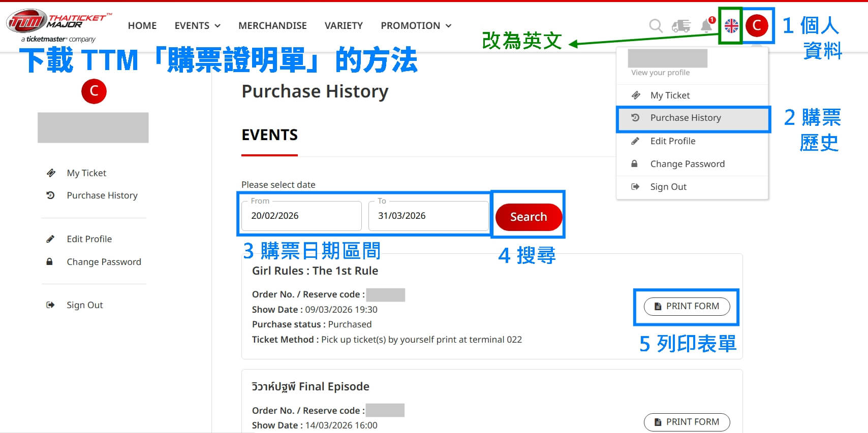Switch language using the UK flag icon

731,25
